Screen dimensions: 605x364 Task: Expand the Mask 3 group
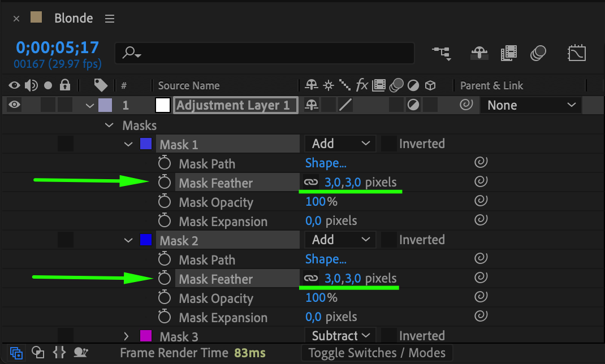coord(127,337)
